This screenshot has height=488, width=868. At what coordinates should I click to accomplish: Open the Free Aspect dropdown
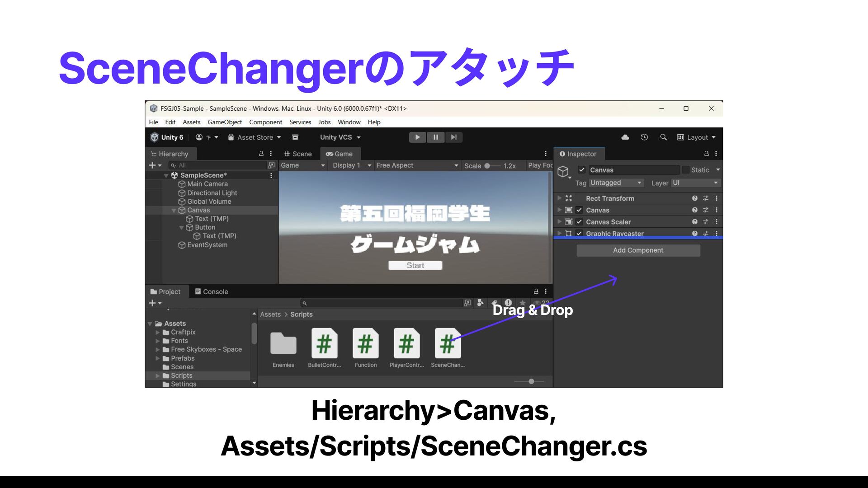416,165
